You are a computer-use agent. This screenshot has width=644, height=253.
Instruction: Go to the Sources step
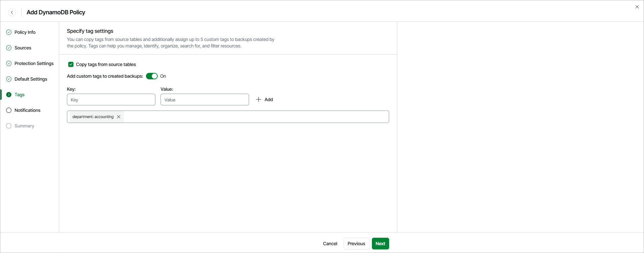click(x=23, y=48)
